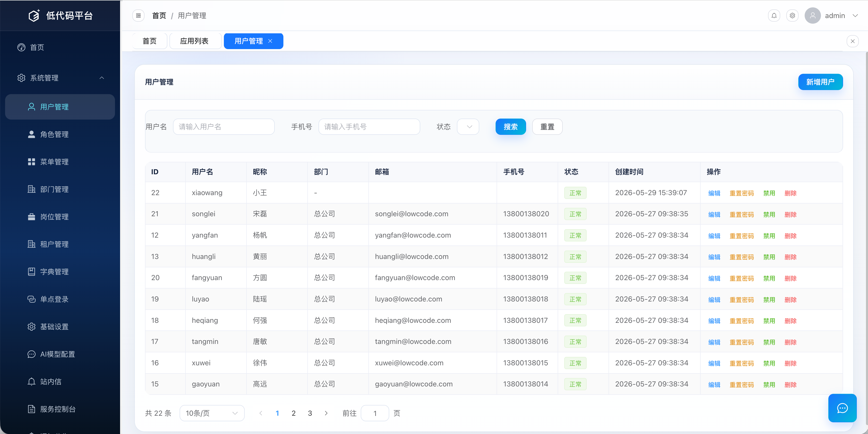This screenshot has width=868, height=434.
Task: Click 禁用 for user yangfan
Action: tap(769, 236)
